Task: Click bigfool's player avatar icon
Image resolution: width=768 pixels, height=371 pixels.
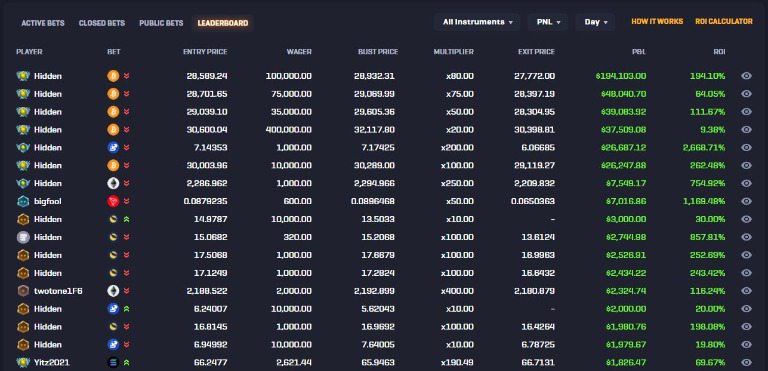Action: coord(23,201)
